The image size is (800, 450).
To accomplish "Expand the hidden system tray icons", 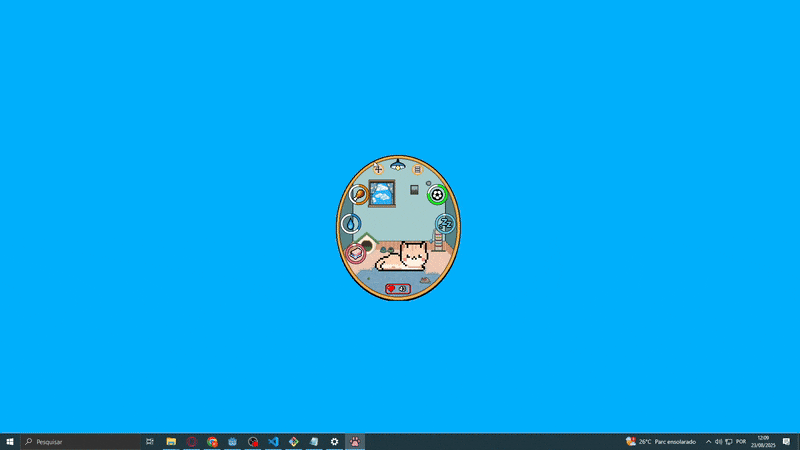I will click(708, 442).
